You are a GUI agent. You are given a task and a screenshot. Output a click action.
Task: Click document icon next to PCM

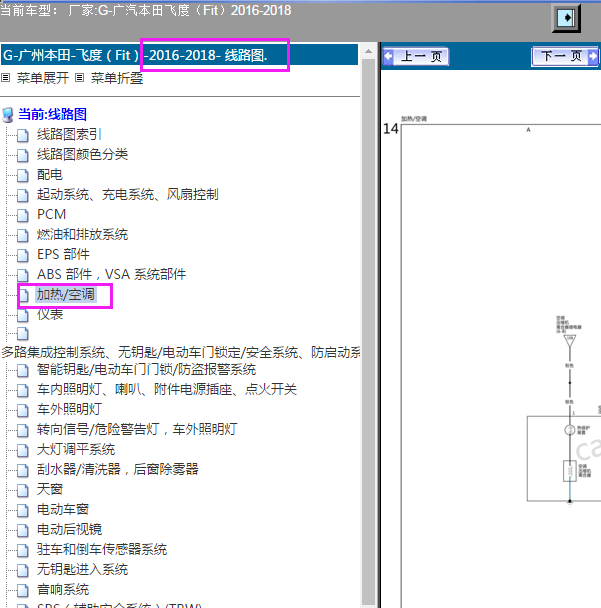[x=23, y=215]
